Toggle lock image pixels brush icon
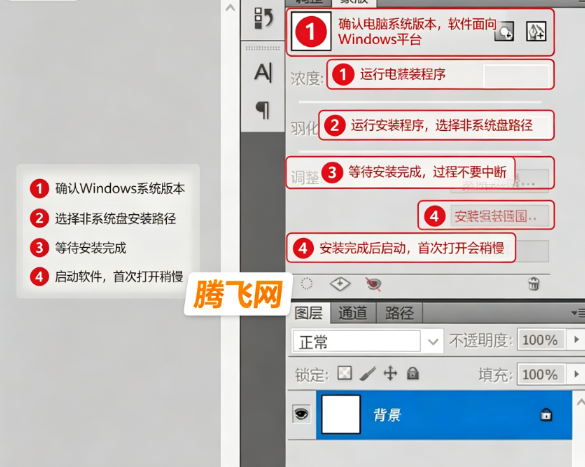The image size is (585, 467). [x=367, y=373]
